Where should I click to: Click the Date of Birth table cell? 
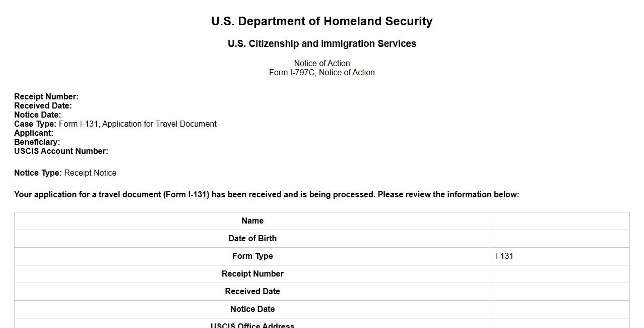tap(252, 239)
